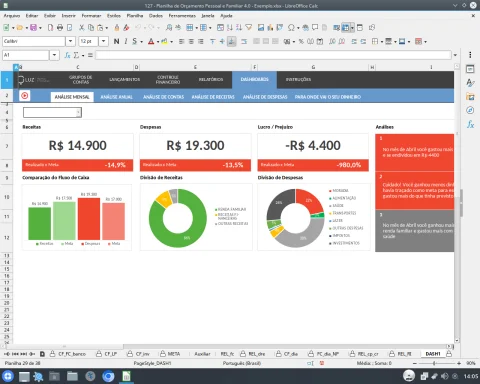Click the Insert image icon
This screenshot has height=384, width=480.
point(261,28)
